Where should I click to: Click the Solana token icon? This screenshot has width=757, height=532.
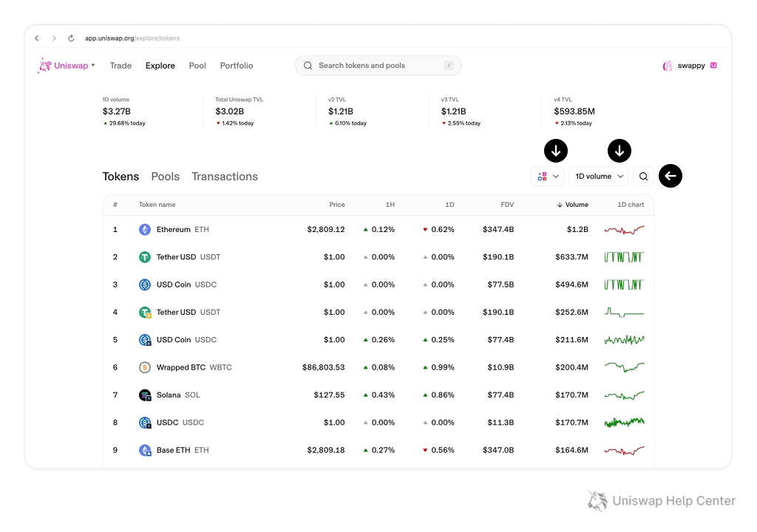[x=145, y=395]
